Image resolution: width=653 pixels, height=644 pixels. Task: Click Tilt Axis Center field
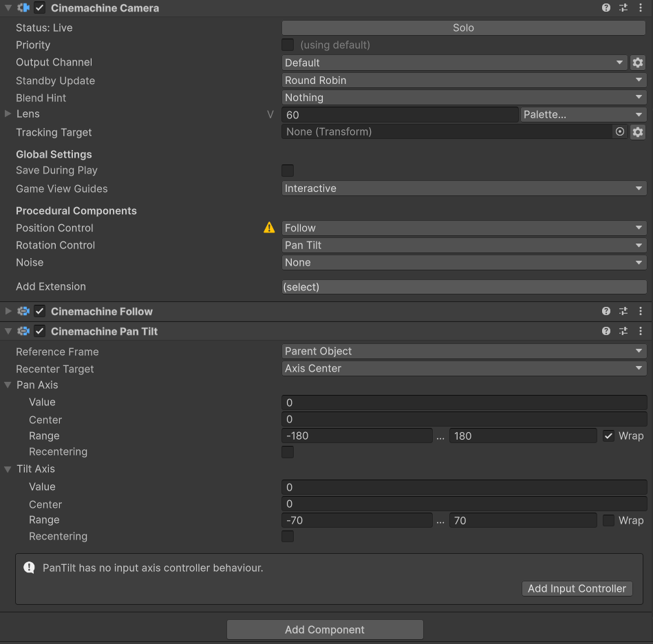tap(464, 504)
